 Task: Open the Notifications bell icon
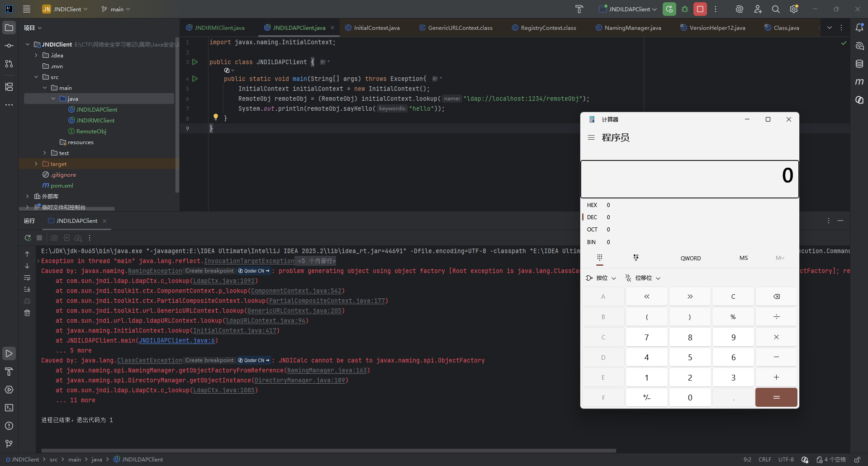[859, 28]
